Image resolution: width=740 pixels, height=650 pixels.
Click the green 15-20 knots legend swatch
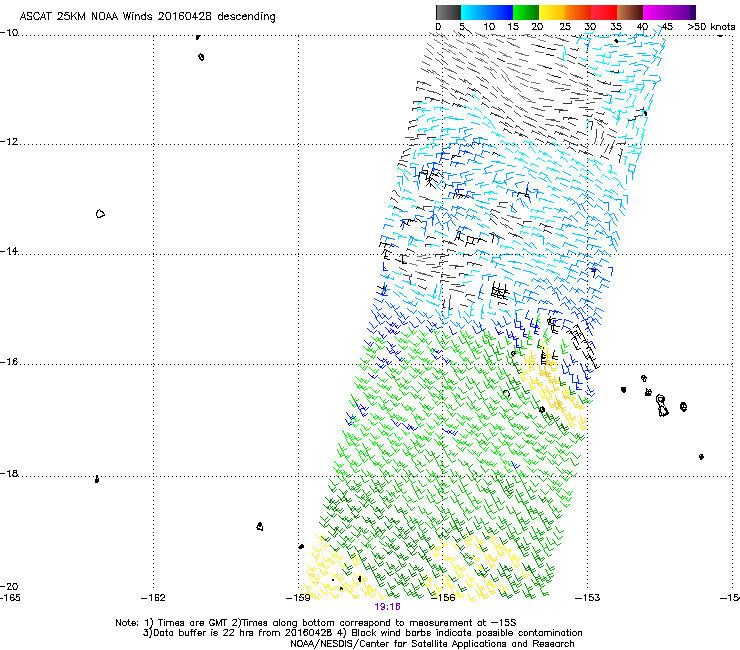click(526, 12)
